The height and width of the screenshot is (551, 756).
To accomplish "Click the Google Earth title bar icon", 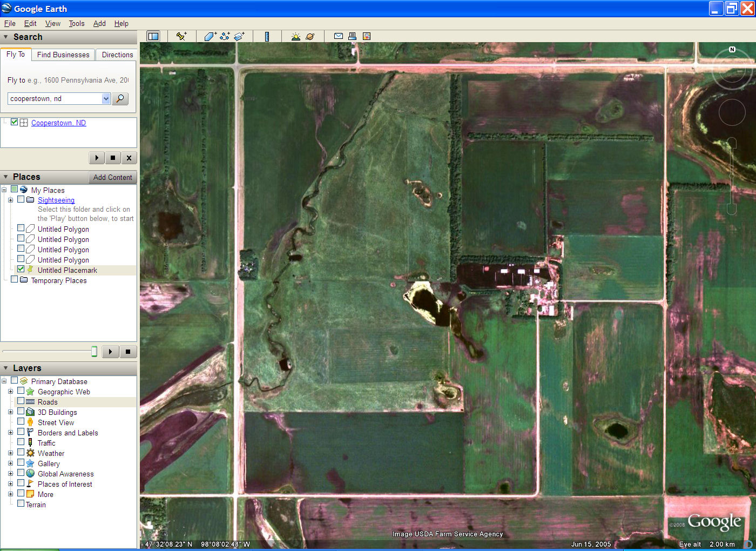I will click(x=6, y=8).
